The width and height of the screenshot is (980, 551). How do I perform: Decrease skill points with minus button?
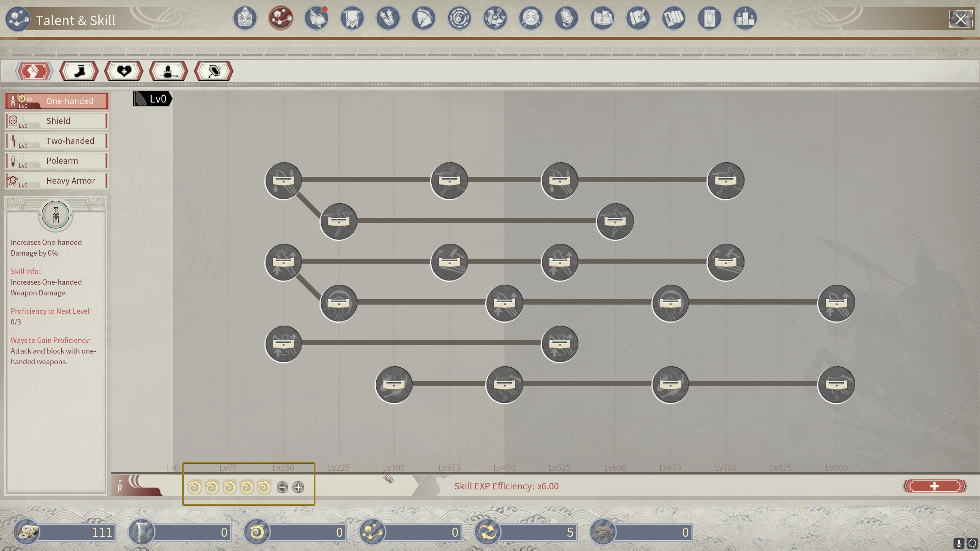click(282, 487)
